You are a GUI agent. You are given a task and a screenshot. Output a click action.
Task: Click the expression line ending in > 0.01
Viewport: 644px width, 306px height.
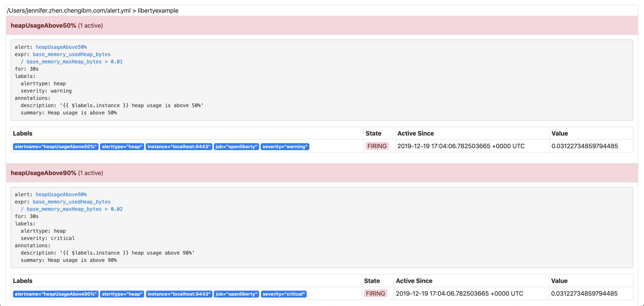click(x=71, y=62)
